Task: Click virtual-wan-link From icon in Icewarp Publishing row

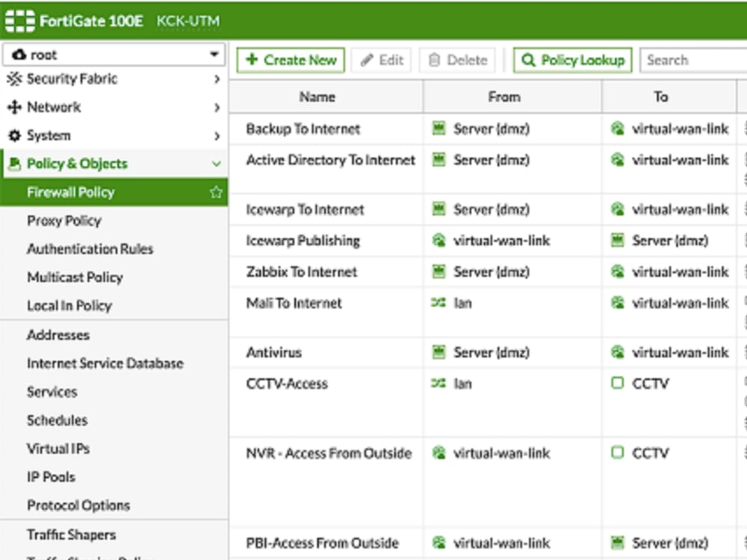Action: (438, 240)
